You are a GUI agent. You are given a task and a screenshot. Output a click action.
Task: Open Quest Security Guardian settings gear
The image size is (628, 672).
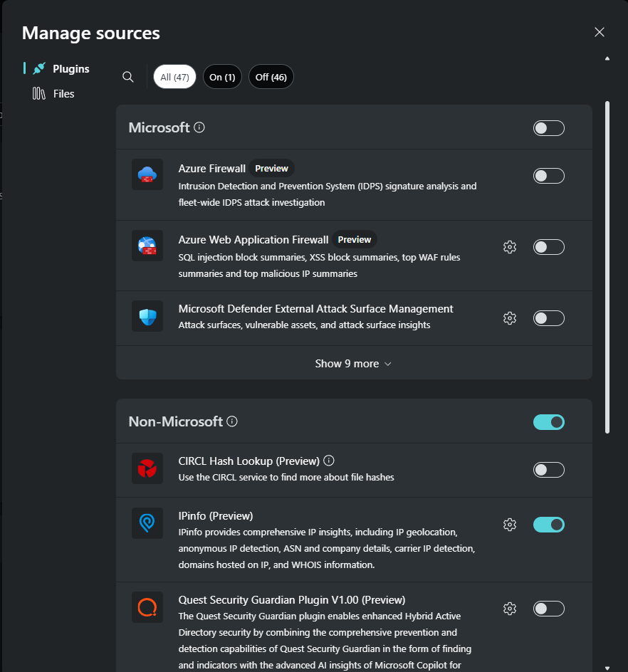(509, 609)
